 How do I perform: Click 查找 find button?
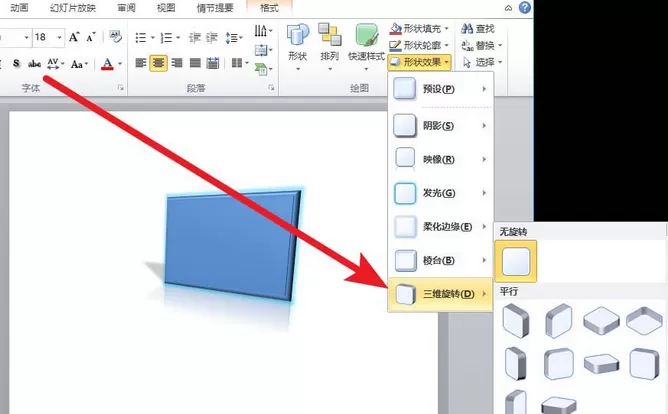click(x=478, y=29)
